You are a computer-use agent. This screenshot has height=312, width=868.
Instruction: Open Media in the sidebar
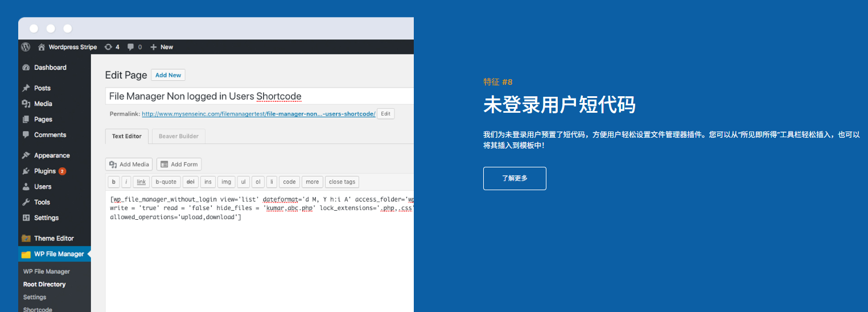tap(43, 104)
